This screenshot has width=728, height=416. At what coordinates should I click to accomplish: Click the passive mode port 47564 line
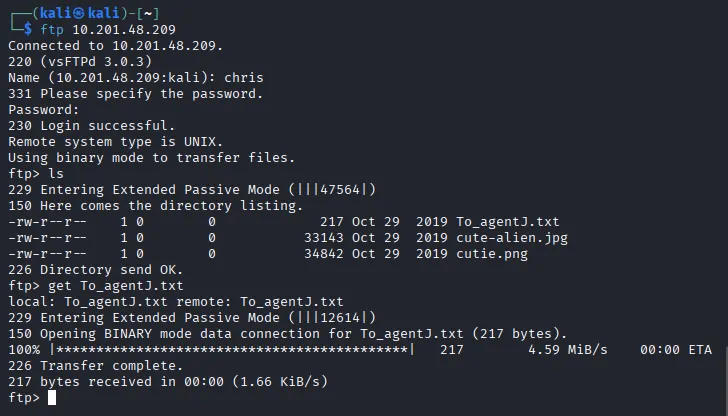click(x=192, y=190)
